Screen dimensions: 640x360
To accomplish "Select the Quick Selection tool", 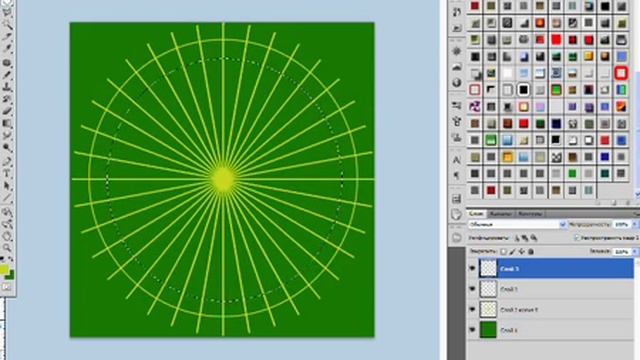I will (x=7, y=24).
